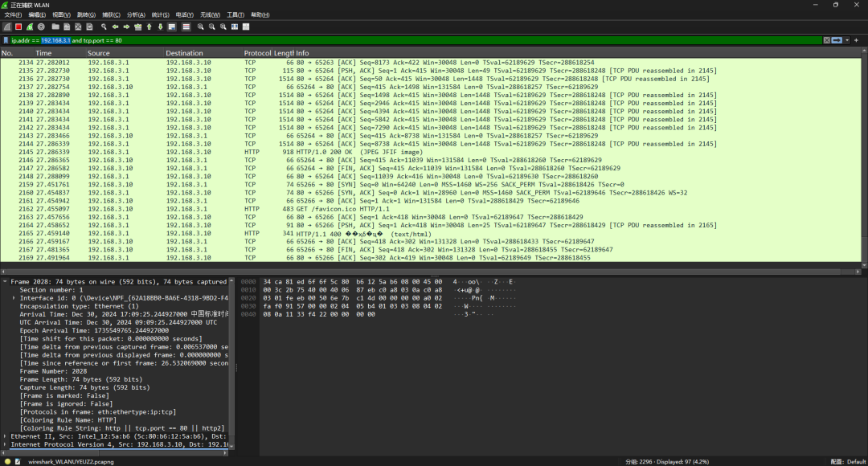Expand the Interface id tree node
The width and height of the screenshot is (868, 466).
(x=14, y=298)
